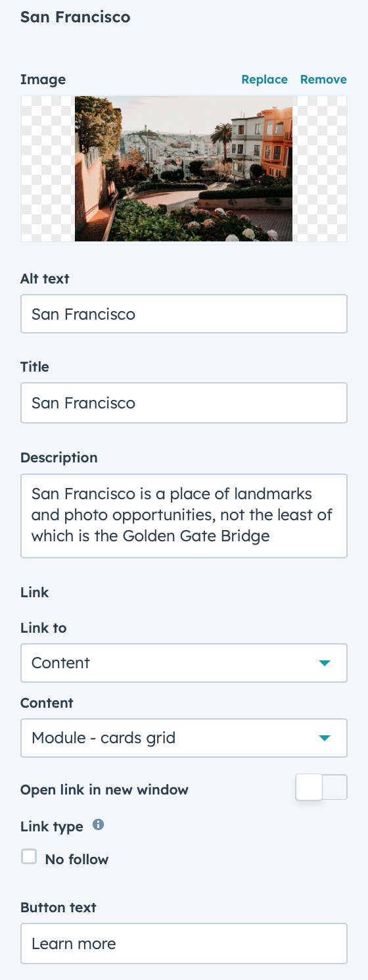
Task: Click the Link to dropdown arrow
Action: point(324,663)
